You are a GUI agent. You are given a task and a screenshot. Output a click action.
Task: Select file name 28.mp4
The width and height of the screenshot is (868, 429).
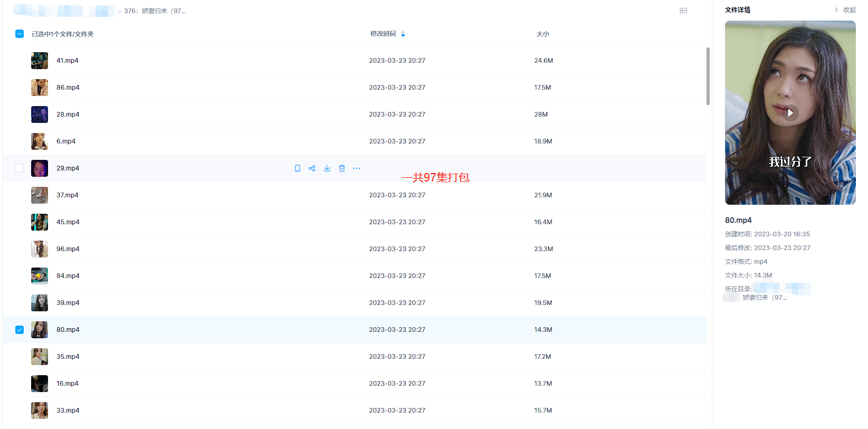coord(68,115)
